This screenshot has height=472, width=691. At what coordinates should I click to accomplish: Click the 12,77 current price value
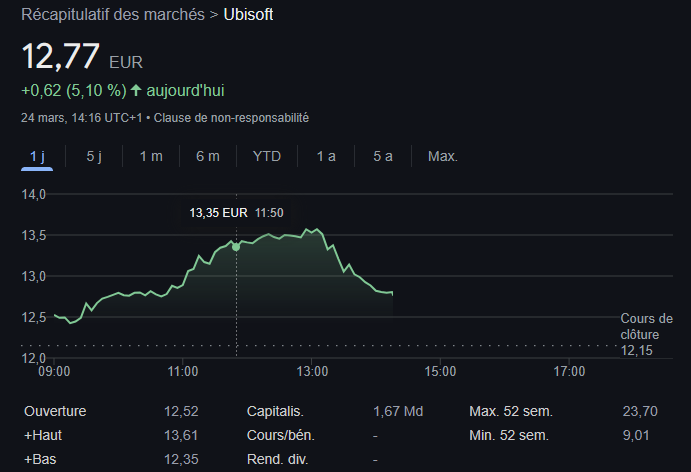pos(60,56)
